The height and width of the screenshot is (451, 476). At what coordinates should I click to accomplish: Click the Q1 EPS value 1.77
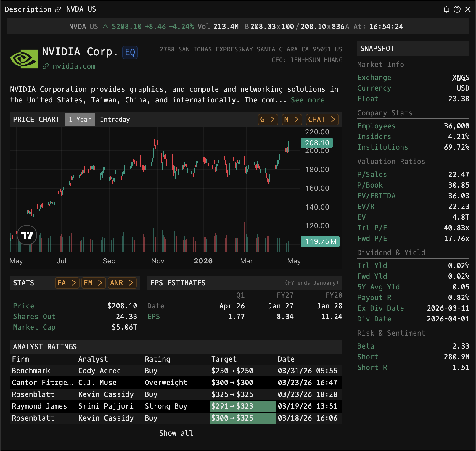236,317
